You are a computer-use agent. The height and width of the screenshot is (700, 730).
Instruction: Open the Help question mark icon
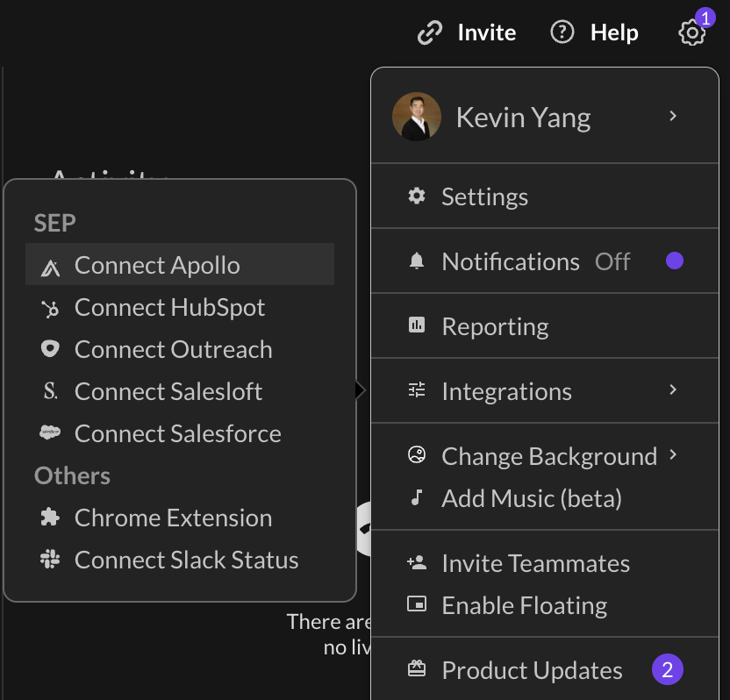[x=562, y=32]
